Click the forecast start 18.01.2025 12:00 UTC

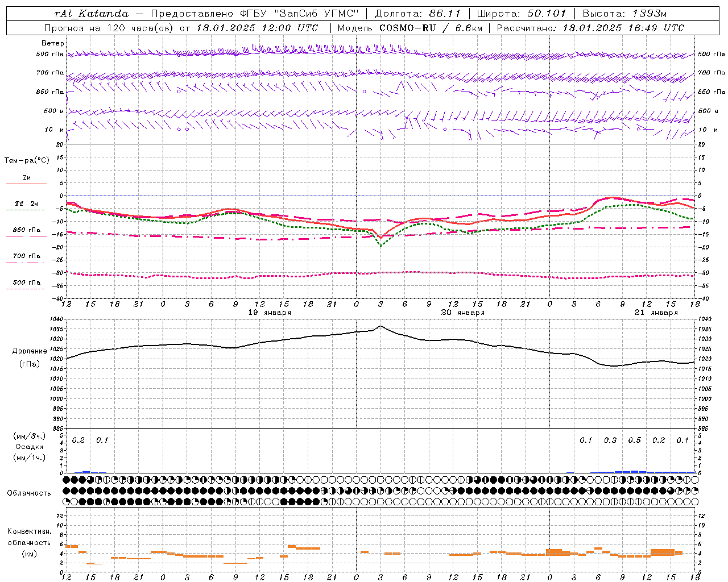257,28
